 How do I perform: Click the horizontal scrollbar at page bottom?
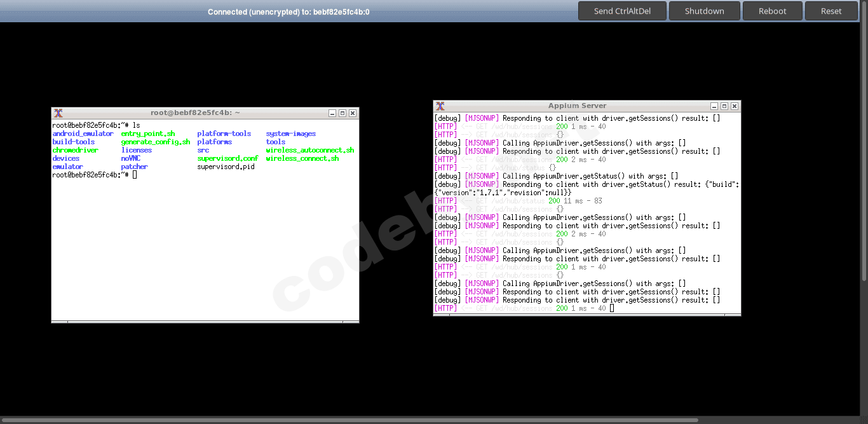tap(349, 420)
